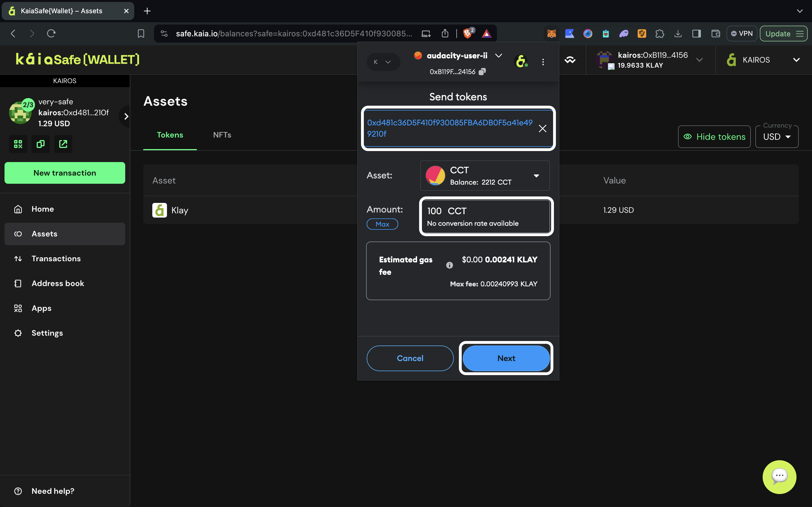
Task: Open Transactions in the sidebar
Action: (x=56, y=258)
